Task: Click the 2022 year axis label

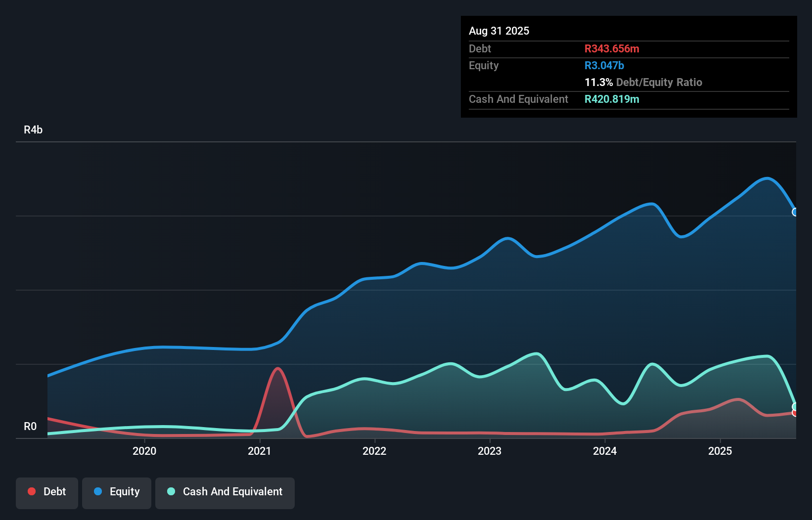Action: [375, 451]
